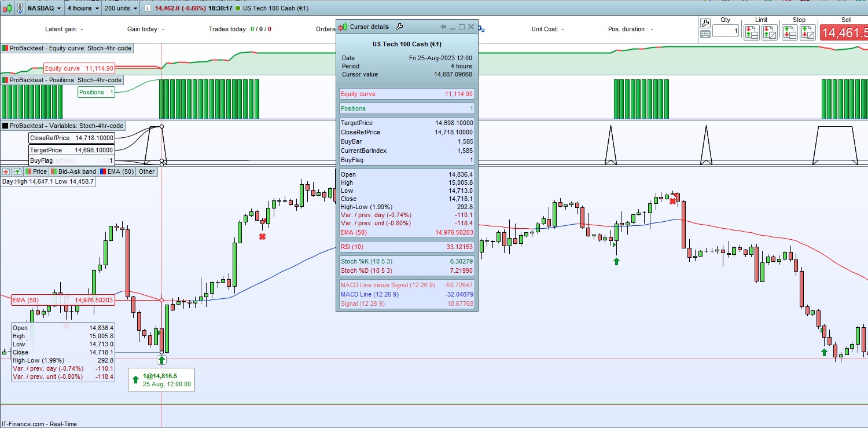Click the first Limit order icon

pyautogui.click(x=752, y=32)
